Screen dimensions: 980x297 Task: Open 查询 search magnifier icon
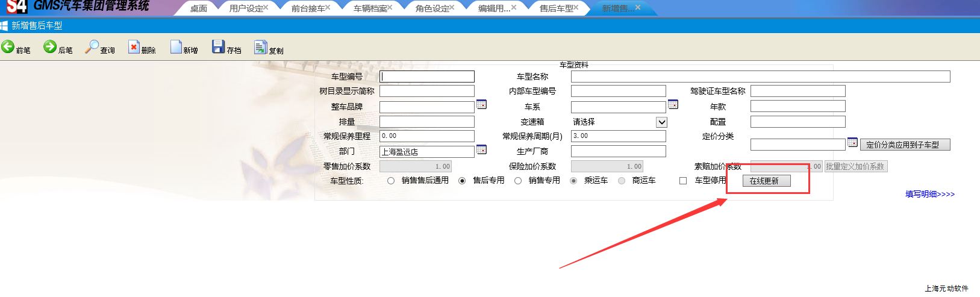[92, 47]
